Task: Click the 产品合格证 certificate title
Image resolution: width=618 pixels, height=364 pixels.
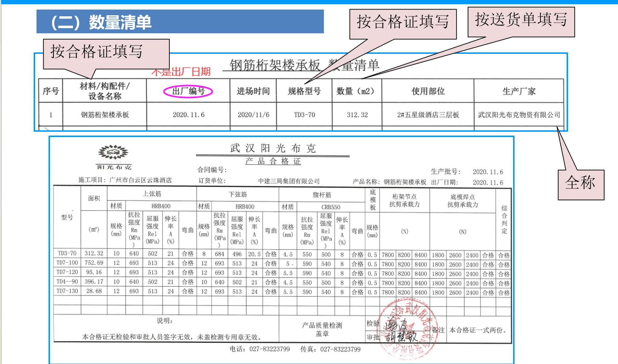Action: [x=273, y=161]
